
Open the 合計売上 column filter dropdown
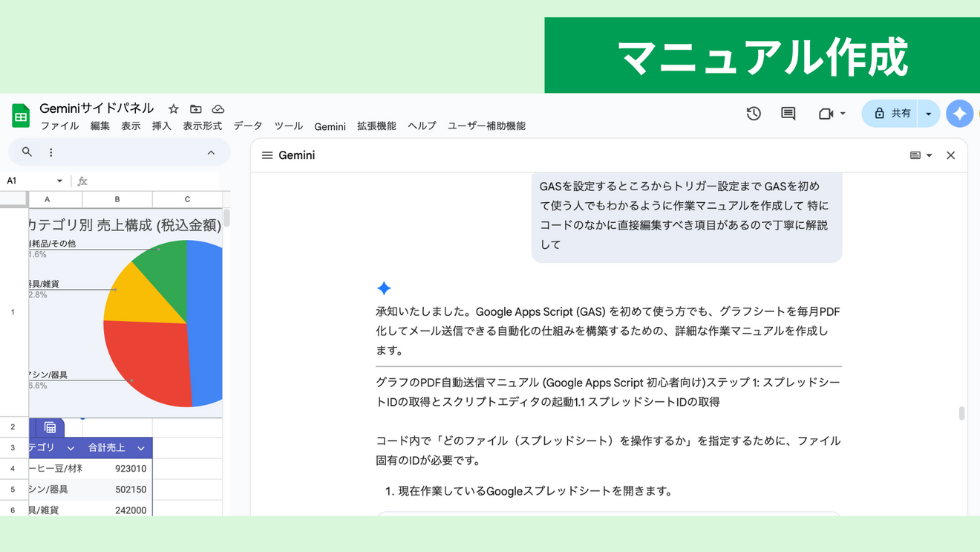(141, 448)
